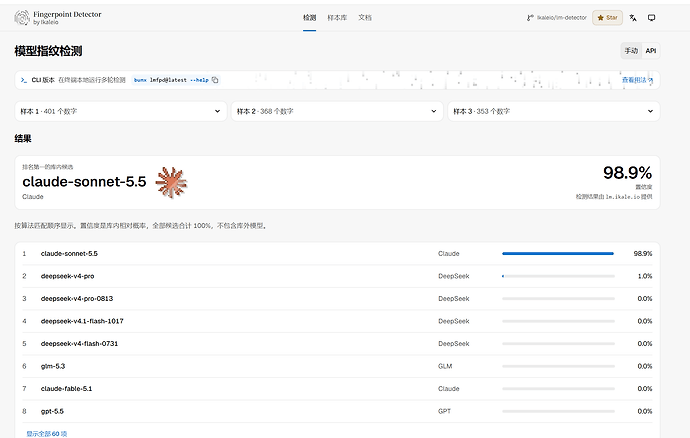Screen dimensions: 690x438
Task: Click the claude-fable-5.1 confidence bar
Action: [558, 389]
